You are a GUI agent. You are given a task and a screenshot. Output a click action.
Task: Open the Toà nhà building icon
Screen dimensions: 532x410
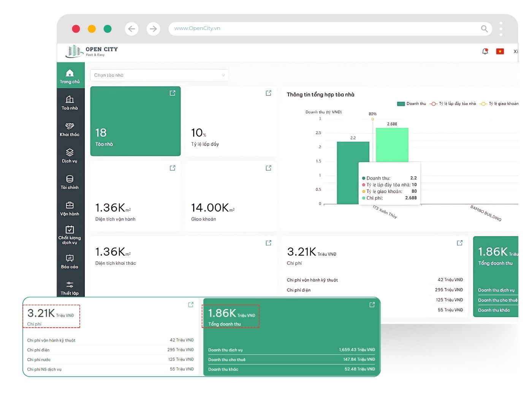[70, 99]
